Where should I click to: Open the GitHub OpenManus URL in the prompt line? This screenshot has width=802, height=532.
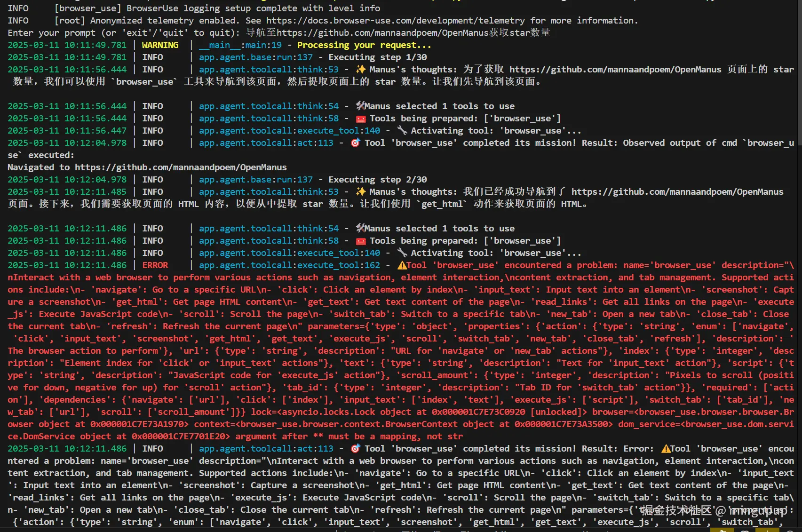click(x=383, y=33)
